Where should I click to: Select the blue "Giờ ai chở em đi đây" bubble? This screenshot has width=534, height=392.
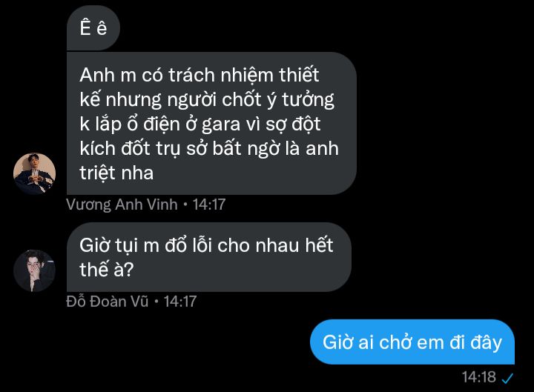click(412, 342)
